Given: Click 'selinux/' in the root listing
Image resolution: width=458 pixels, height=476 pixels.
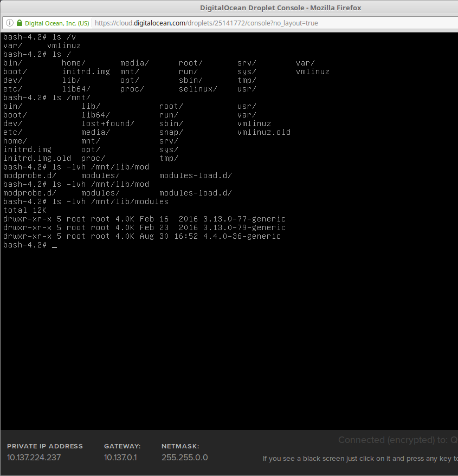Looking at the screenshot, I should 198,89.
